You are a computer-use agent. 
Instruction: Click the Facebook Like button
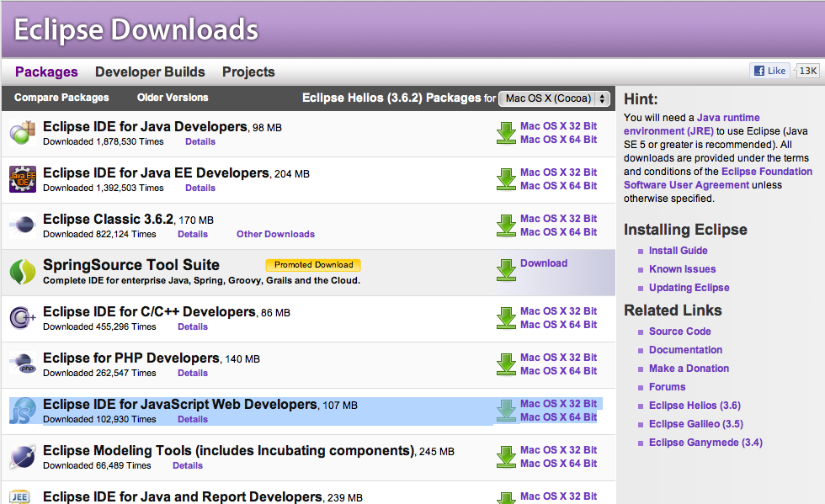coord(769,71)
